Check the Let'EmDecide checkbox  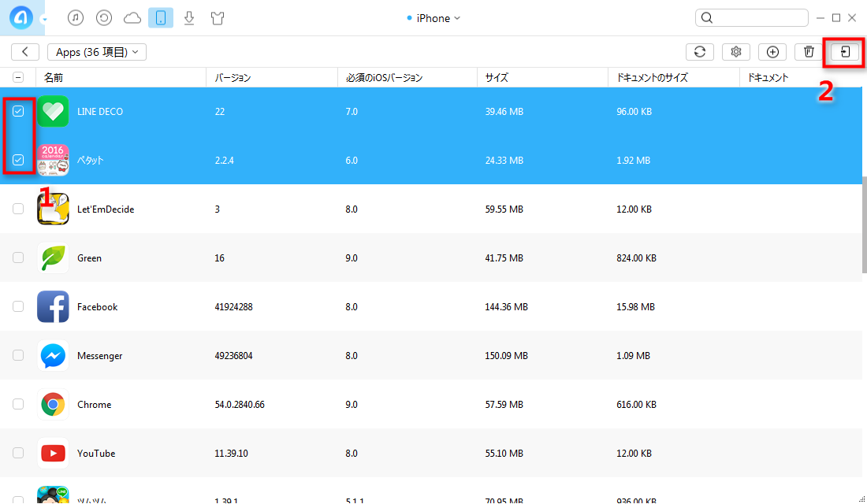pos(18,209)
